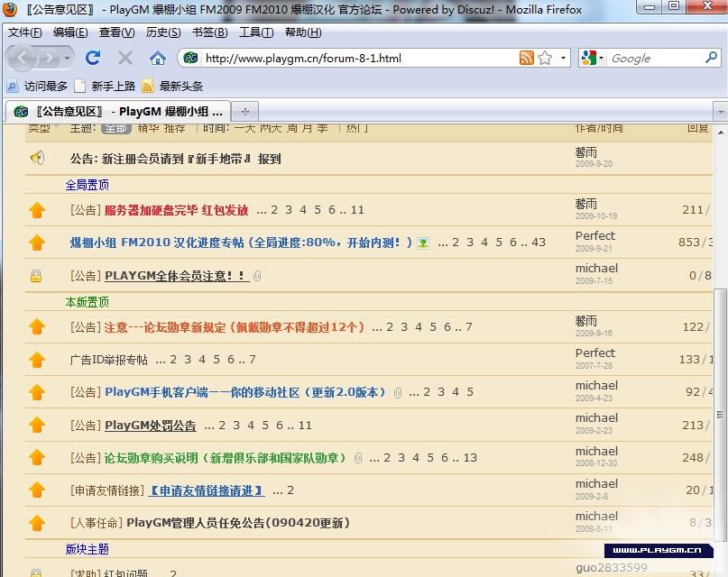The height and width of the screenshot is (577, 728).
Task: Click the Stop loading icon
Action: tap(124, 58)
